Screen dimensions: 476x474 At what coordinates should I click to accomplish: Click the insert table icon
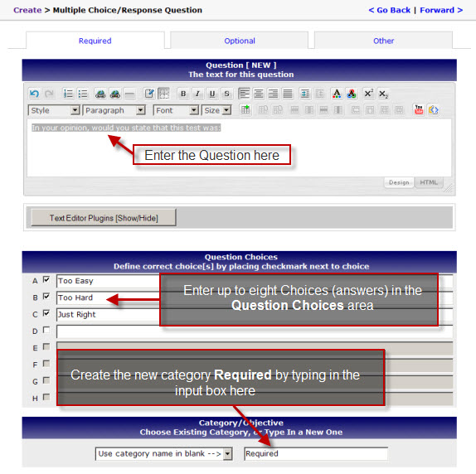coord(245,109)
